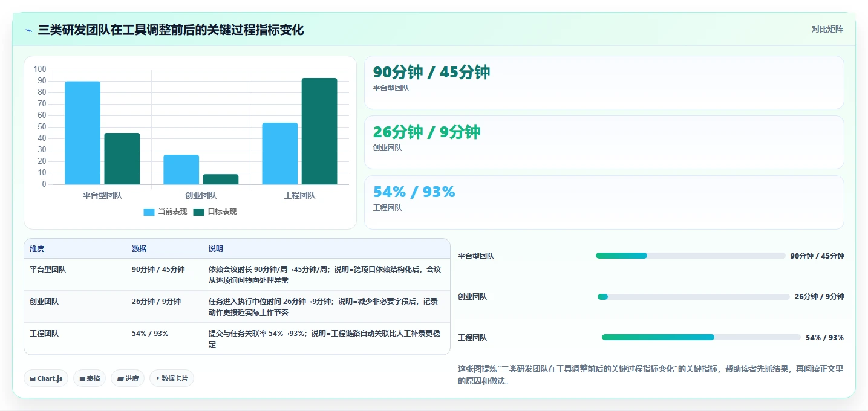
Task: Click the 当前表现 legend text
Action: click(x=172, y=212)
